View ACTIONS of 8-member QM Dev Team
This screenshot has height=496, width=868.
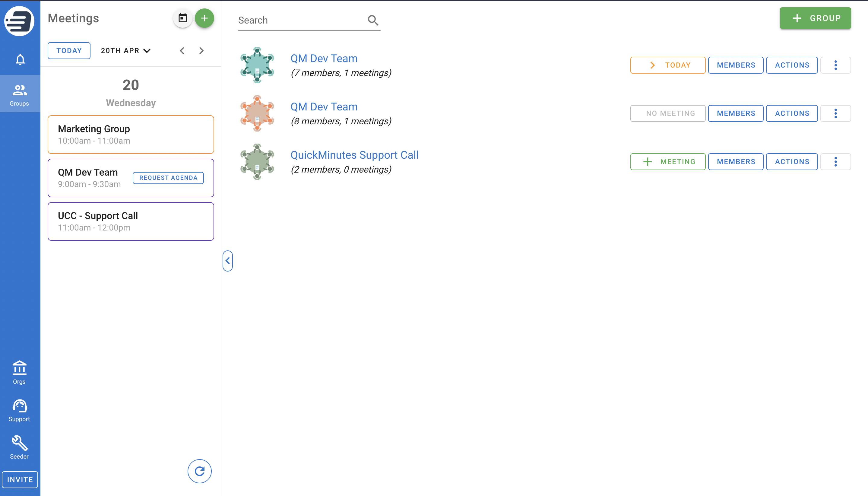click(792, 113)
